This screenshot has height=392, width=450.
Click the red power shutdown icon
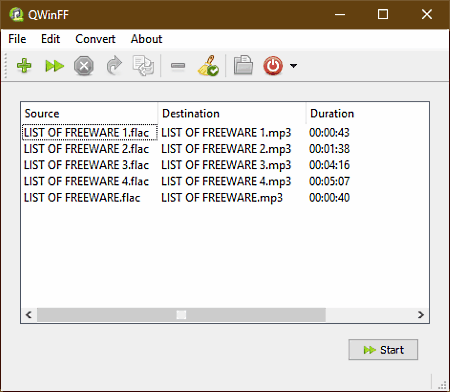(x=273, y=66)
